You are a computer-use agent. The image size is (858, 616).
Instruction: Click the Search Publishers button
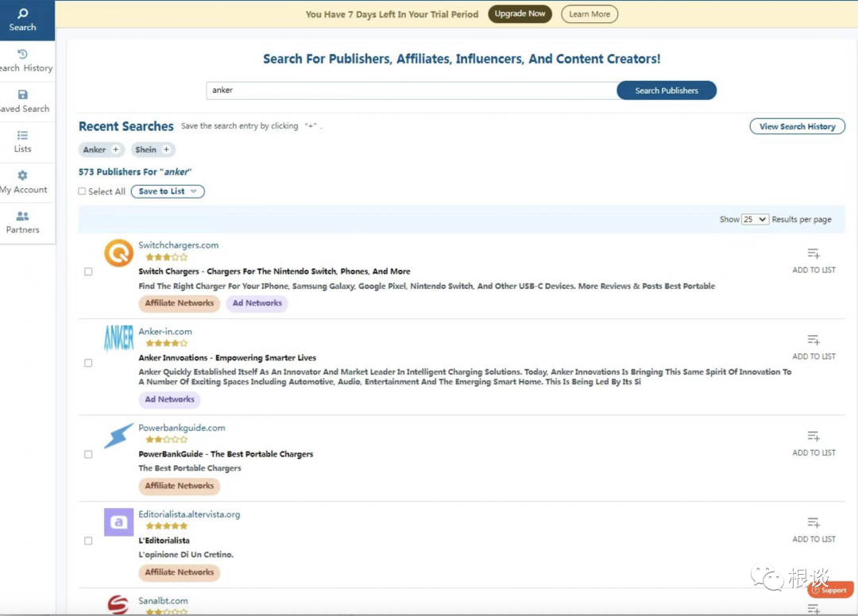pyautogui.click(x=667, y=90)
